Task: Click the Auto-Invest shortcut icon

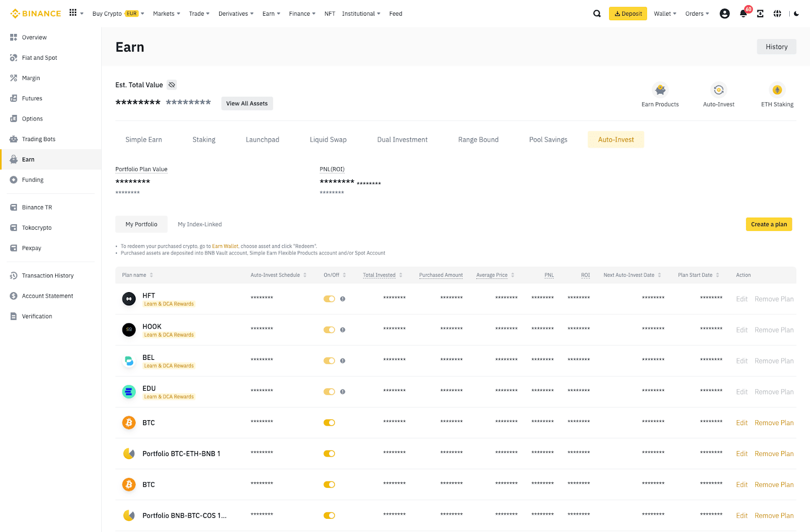Action: [718, 90]
